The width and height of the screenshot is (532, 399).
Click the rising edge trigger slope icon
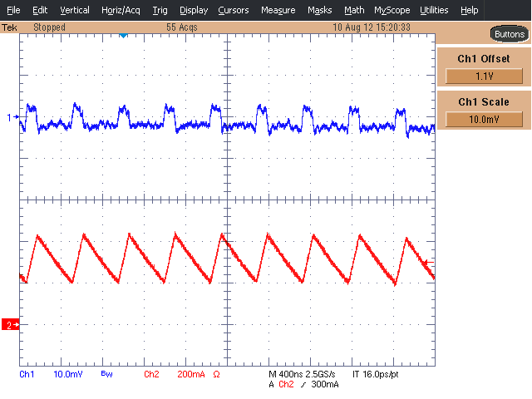303,384
